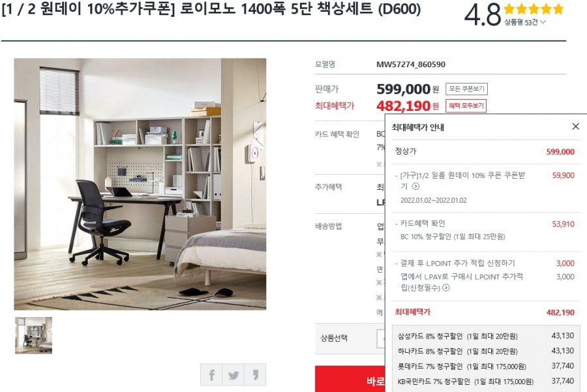Click the 혜택 모두보기 button
Viewport: 587px width, 392px height.
tap(466, 106)
